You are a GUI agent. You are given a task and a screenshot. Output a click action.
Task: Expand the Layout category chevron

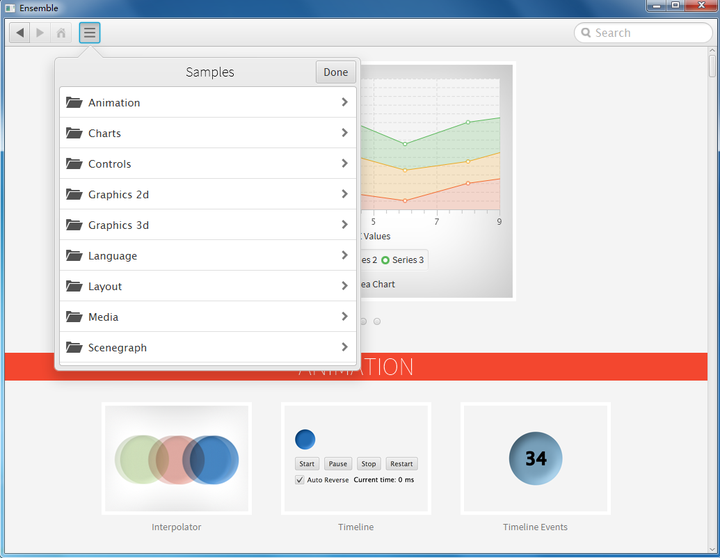click(344, 286)
